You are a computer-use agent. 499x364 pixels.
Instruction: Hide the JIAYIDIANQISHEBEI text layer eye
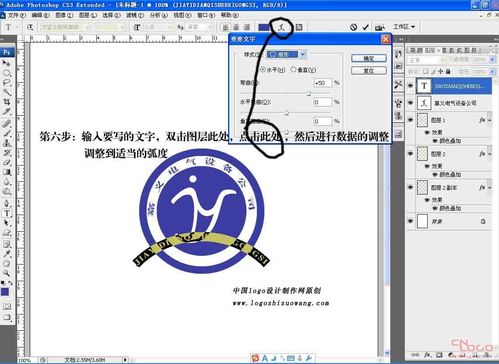pos(411,86)
